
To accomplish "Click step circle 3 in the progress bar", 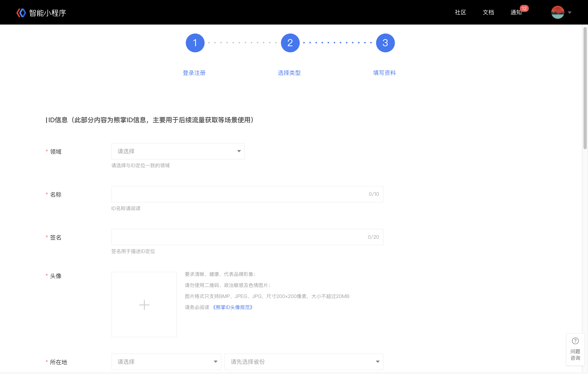I will tap(385, 43).
